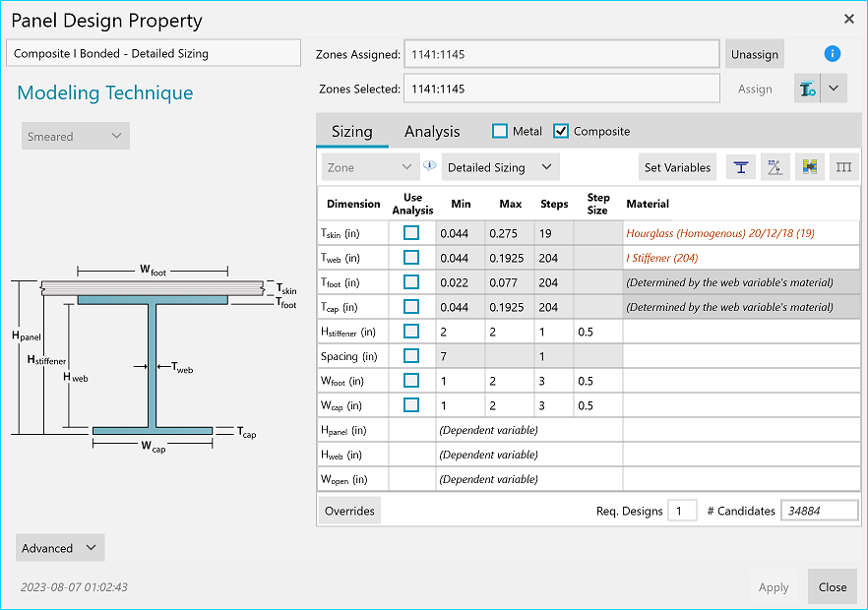Click the Unassign button

coord(755,54)
